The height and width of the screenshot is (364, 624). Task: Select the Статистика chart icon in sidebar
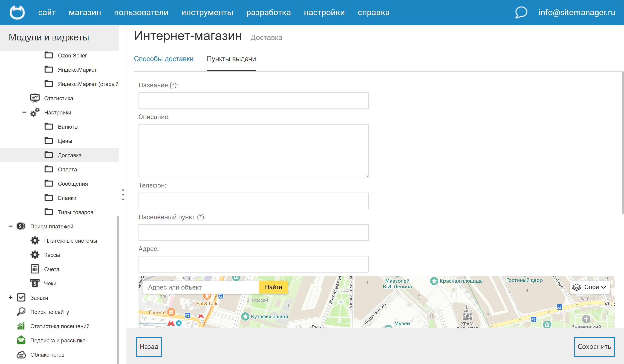tap(35, 98)
